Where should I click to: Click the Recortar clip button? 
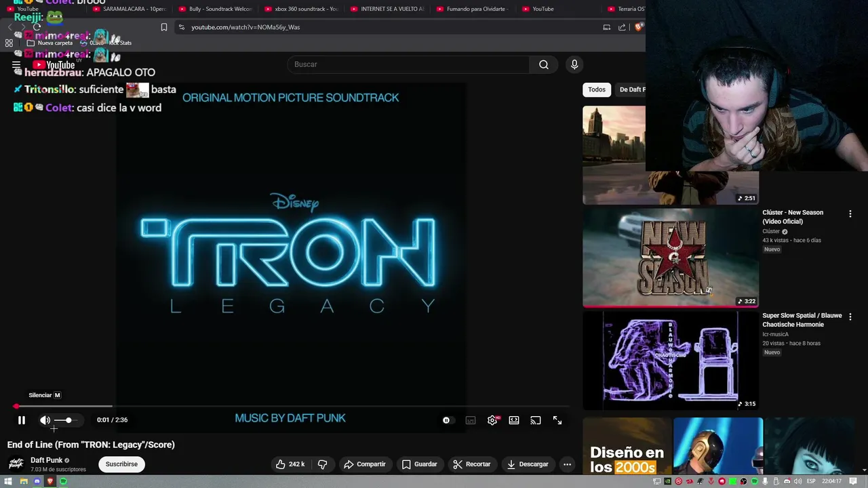coord(472,464)
